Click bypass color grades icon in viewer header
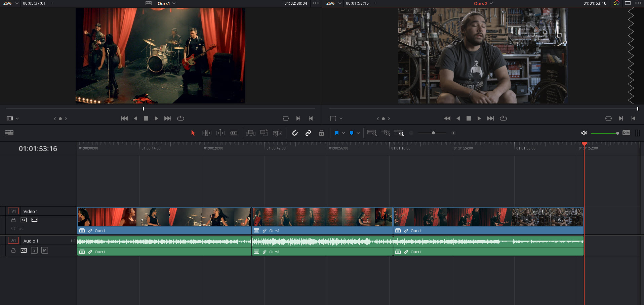 pyautogui.click(x=616, y=3)
